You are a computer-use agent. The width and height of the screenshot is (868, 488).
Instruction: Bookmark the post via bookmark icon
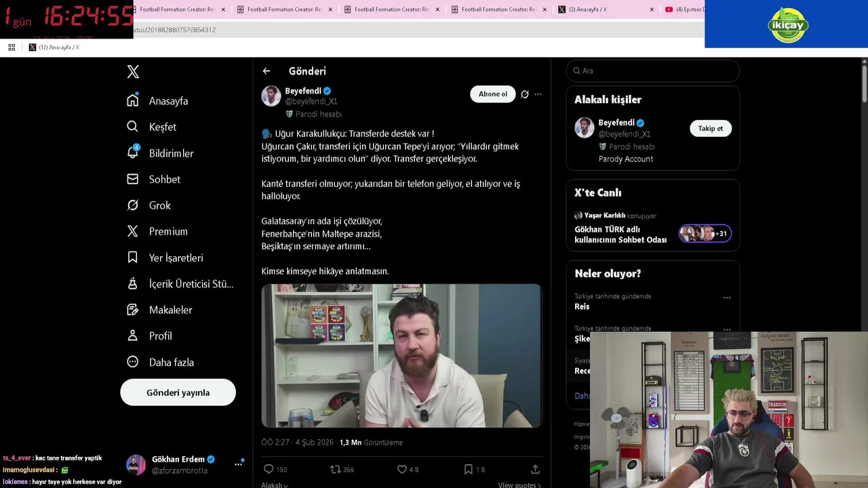(468, 469)
